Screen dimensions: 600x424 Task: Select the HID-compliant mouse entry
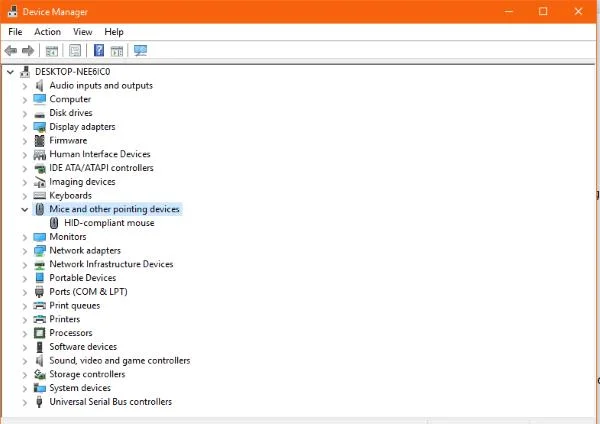click(109, 223)
